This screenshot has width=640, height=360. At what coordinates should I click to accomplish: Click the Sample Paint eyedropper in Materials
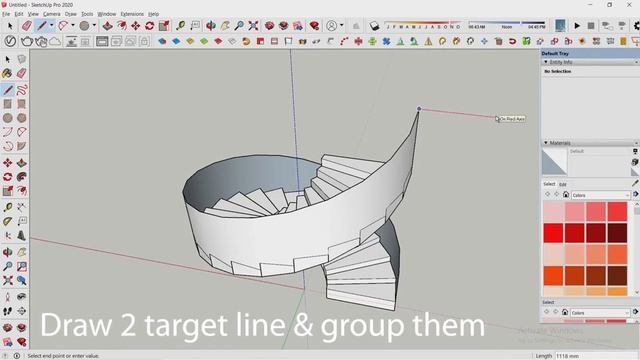point(635,183)
